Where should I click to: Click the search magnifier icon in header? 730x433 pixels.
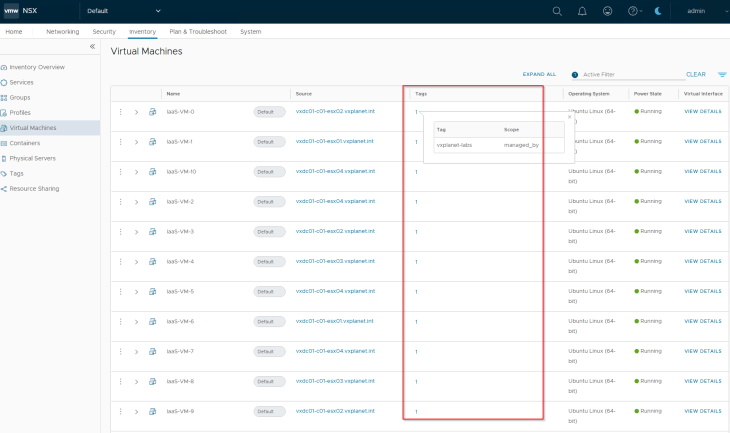click(557, 11)
